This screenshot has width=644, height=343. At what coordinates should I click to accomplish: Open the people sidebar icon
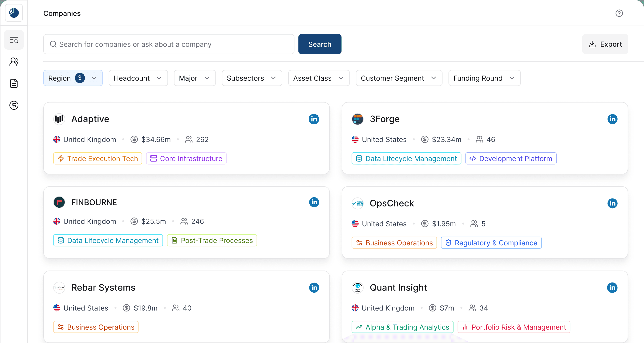pos(14,61)
